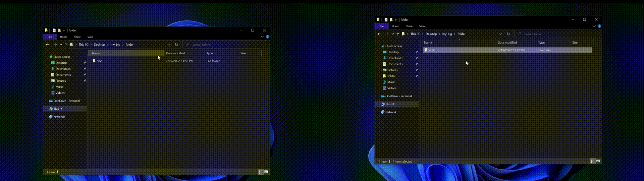The width and height of the screenshot is (644, 181).
Task: Expand ribbon chevron in right window
Action: [x=594, y=26]
